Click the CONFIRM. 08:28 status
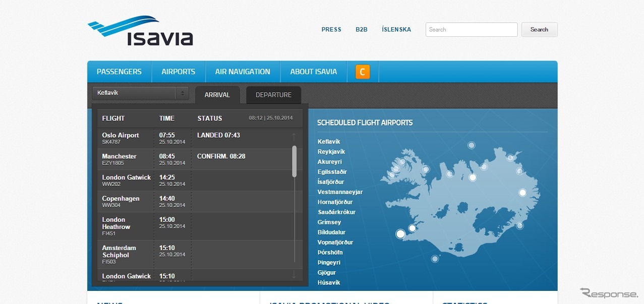The width and height of the screenshot is (644, 304). click(221, 156)
